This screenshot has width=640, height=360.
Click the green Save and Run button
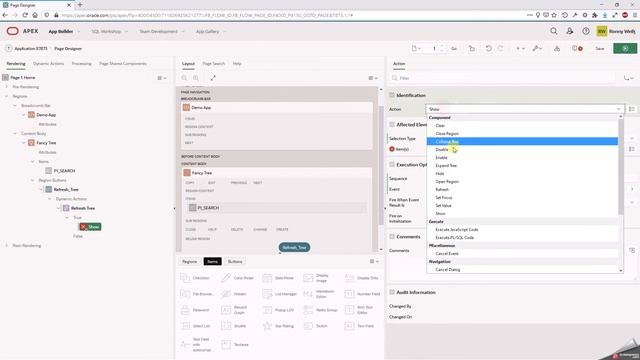tap(625, 48)
